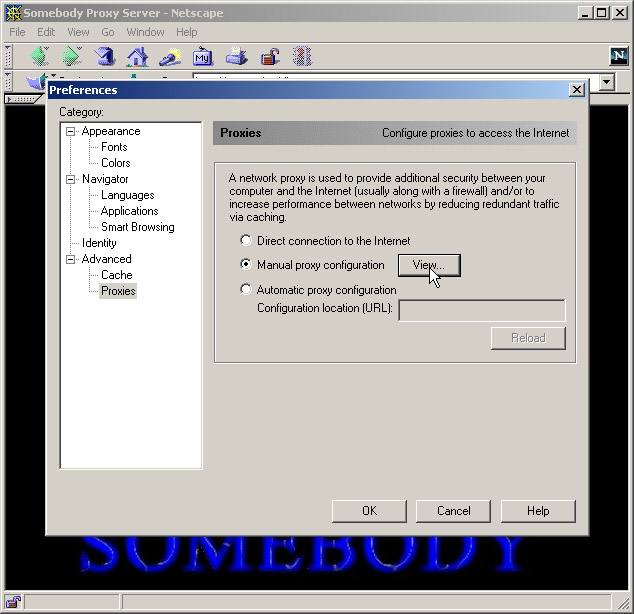The width and height of the screenshot is (634, 614).
Task: Click the Forward navigation arrow icon
Action: coord(72,56)
